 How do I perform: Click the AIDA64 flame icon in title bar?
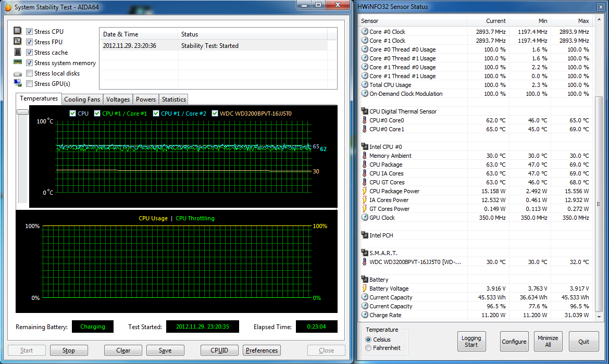(7, 7)
